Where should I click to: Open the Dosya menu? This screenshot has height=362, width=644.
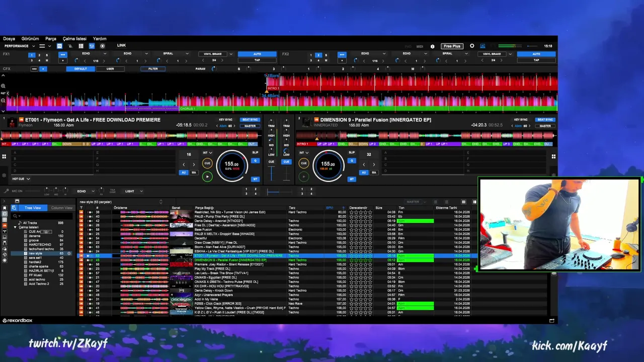pos(9,39)
